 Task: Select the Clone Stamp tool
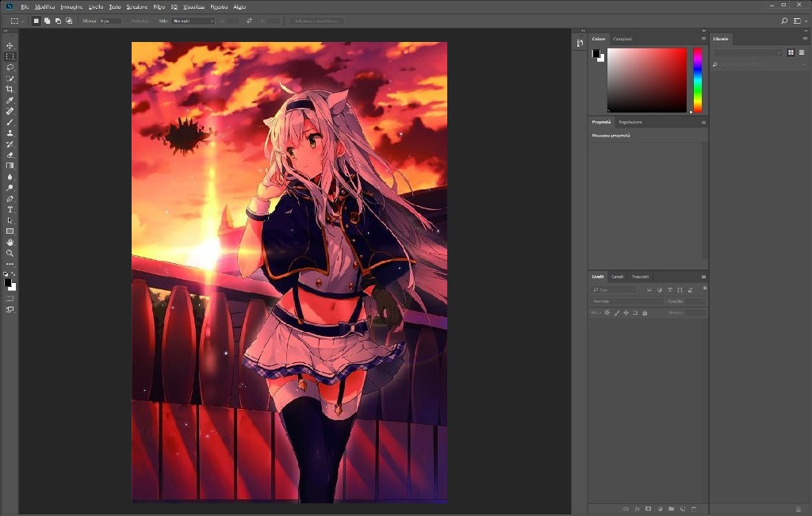pos(10,133)
